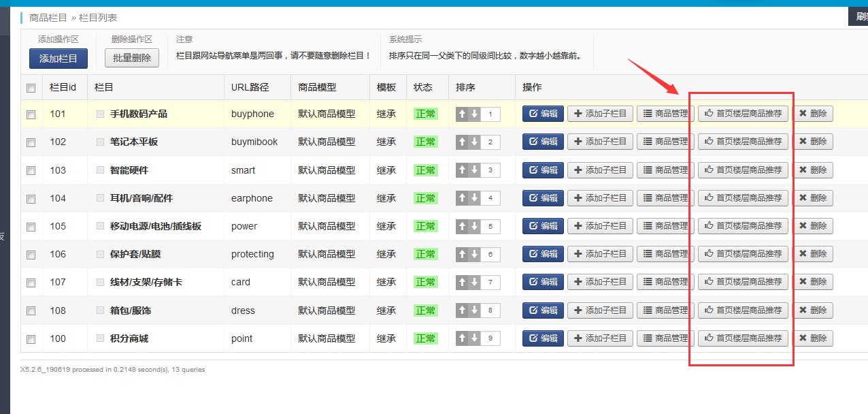Move 耳机/音响/配件 down using the sort arrow
This screenshot has width=868, height=414.
pyautogui.click(x=474, y=198)
